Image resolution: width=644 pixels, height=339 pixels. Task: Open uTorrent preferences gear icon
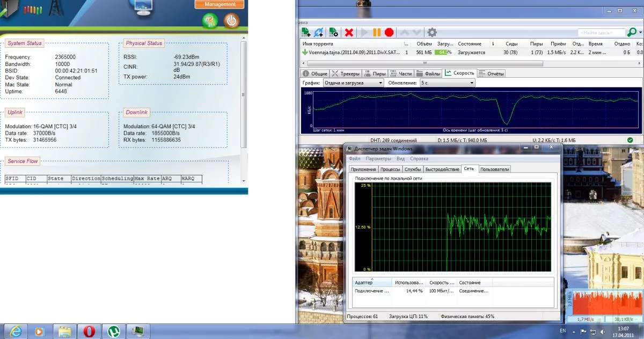pyautogui.click(x=431, y=33)
